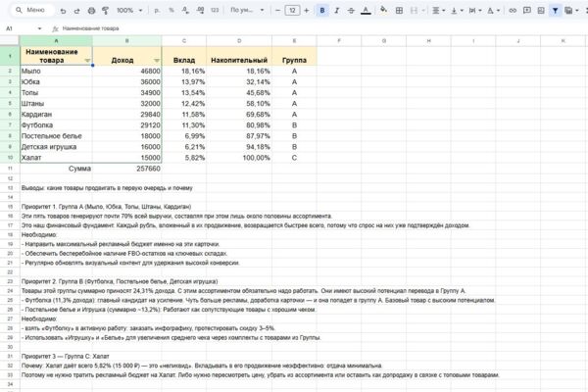Open the text color picker
This screenshot has height=392, width=588.
(366, 11)
